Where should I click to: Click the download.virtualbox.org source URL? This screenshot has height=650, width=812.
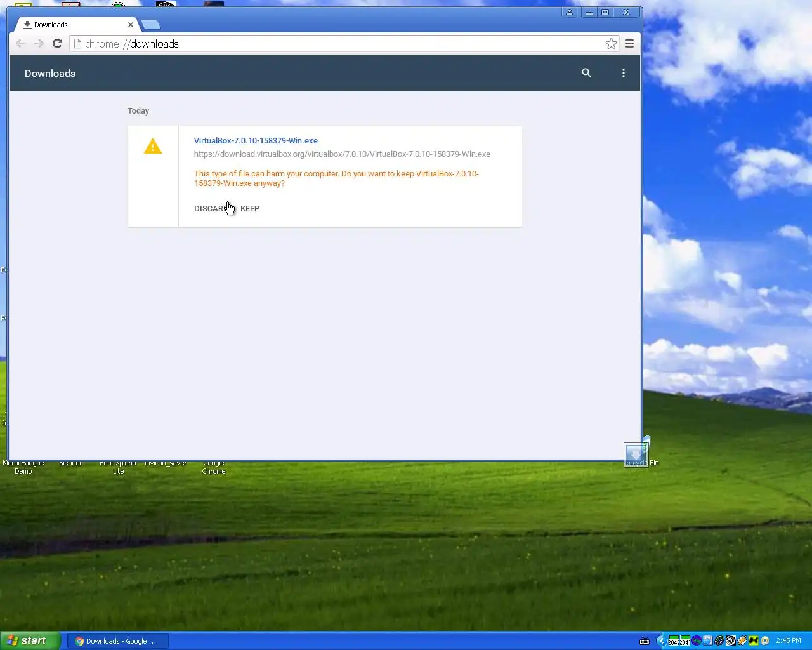(x=342, y=154)
